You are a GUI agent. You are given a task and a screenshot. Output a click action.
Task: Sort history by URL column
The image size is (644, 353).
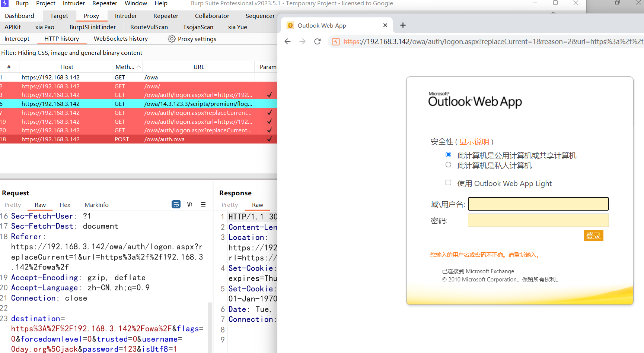click(199, 67)
